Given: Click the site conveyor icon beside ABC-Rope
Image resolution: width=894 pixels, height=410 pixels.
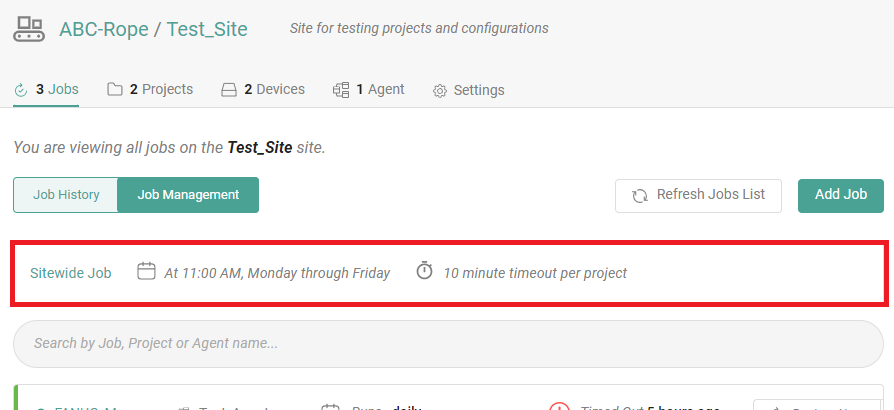Looking at the screenshot, I should (28, 28).
